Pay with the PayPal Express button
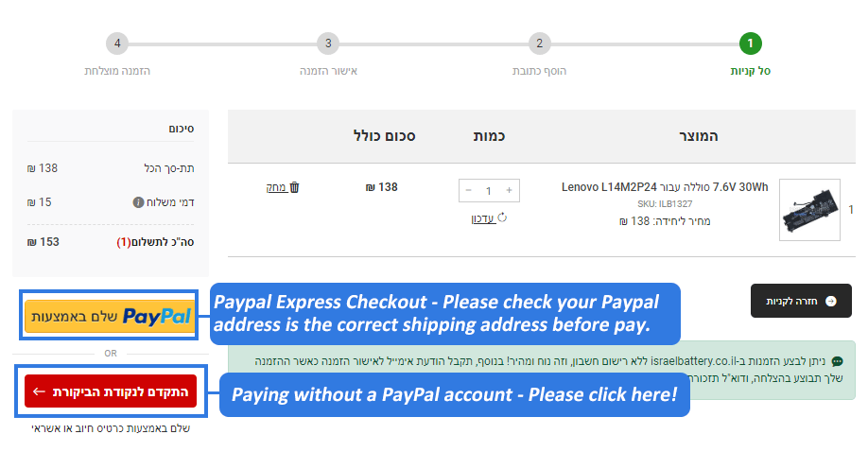Screen dimensions: 868x452 point(111,316)
